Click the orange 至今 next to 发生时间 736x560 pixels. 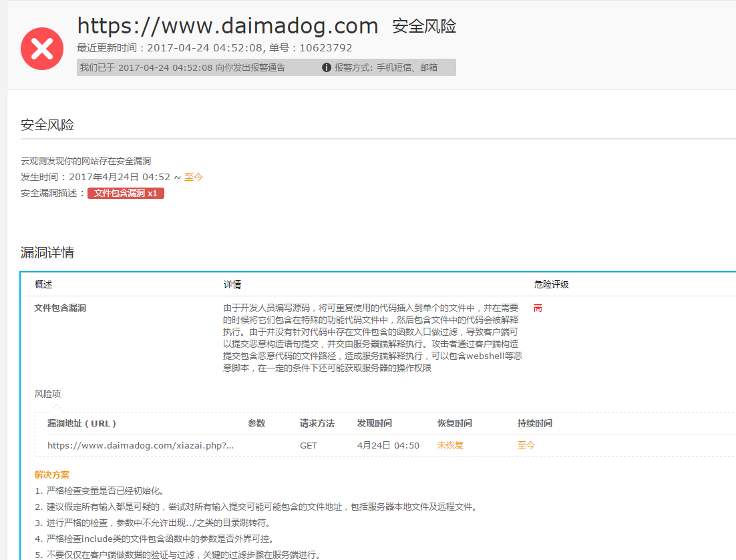[193, 177]
